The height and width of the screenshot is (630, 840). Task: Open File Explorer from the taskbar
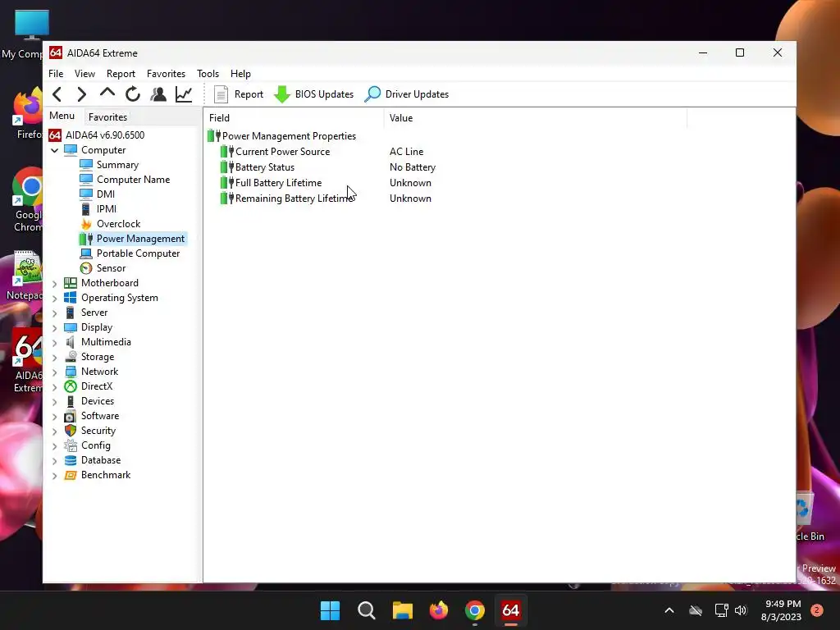point(402,610)
